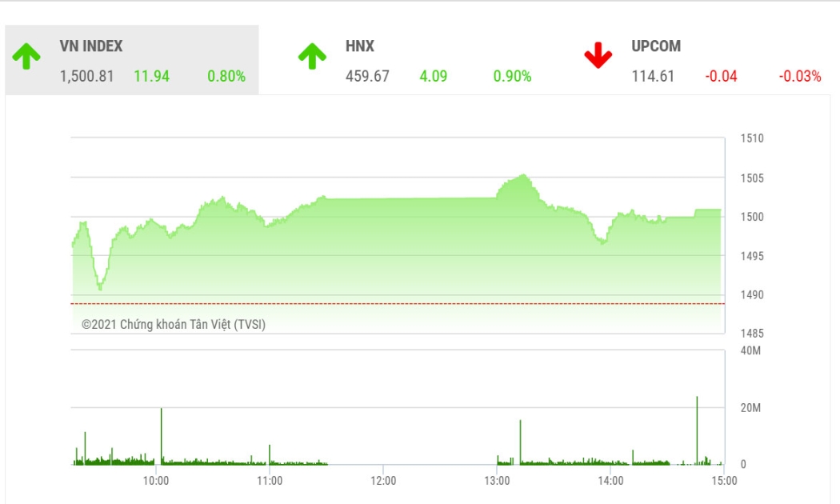
Task: Click the 1505 price axis label
Action: (x=752, y=178)
